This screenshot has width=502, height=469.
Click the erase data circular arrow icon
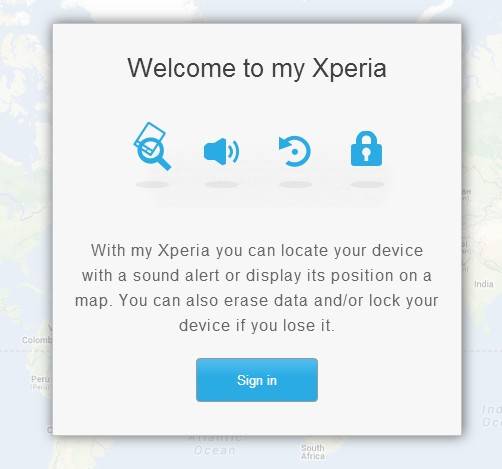click(x=295, y=151)
